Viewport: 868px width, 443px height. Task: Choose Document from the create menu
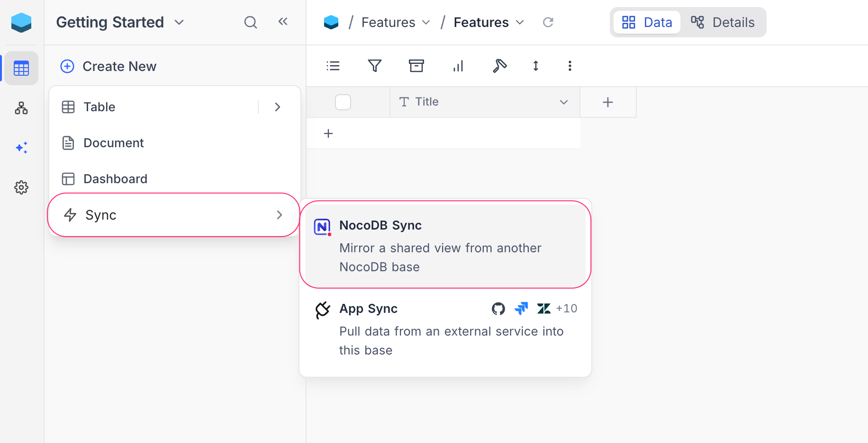(175, 143)
